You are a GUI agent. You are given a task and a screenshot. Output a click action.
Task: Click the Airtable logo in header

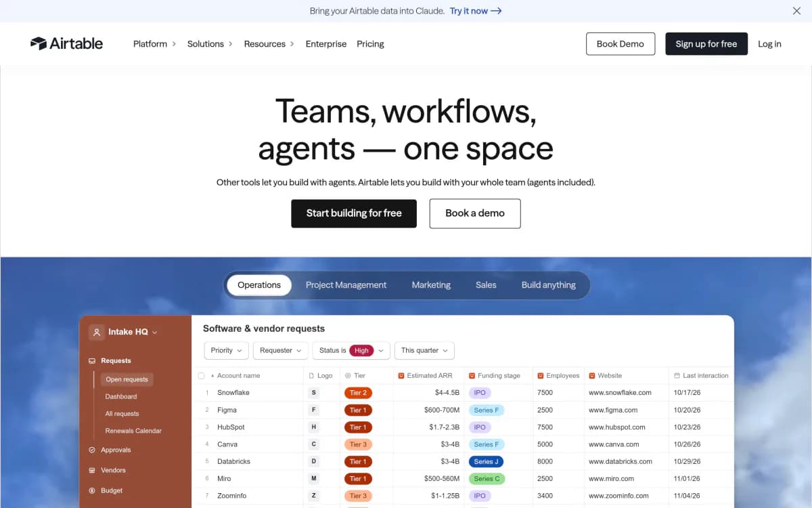pyautogui.click(x=66, y=43)
